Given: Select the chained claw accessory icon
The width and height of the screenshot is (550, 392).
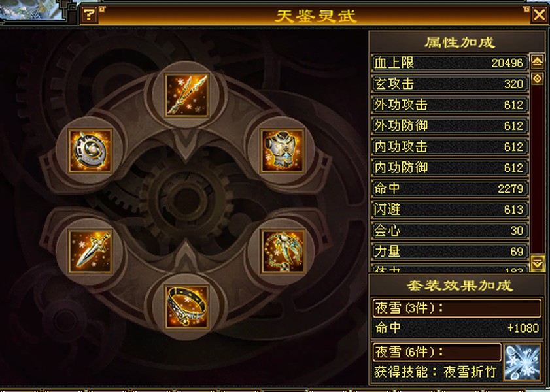Looking at the screenshot, I should click(283, 251).
